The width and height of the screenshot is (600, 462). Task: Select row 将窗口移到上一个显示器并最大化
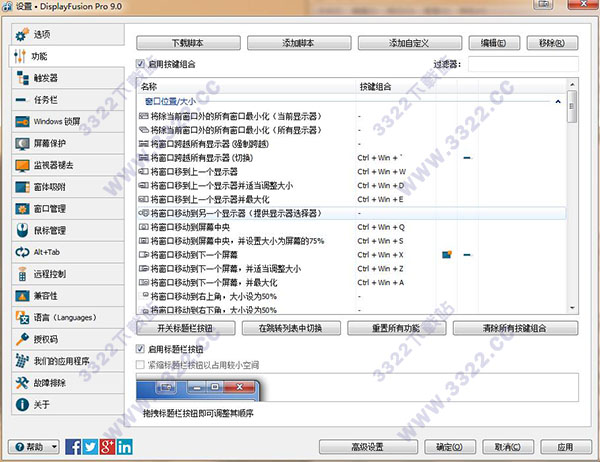click(x=351, y=199)
